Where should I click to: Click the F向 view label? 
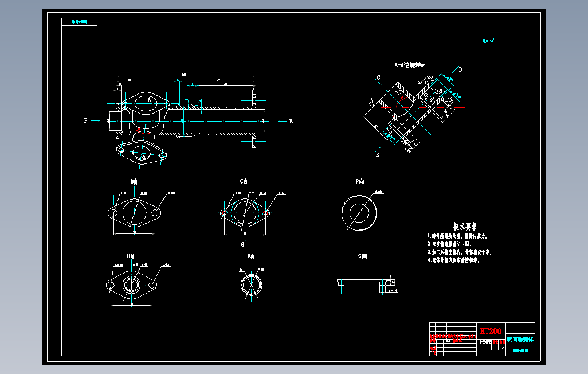(360, 181)
